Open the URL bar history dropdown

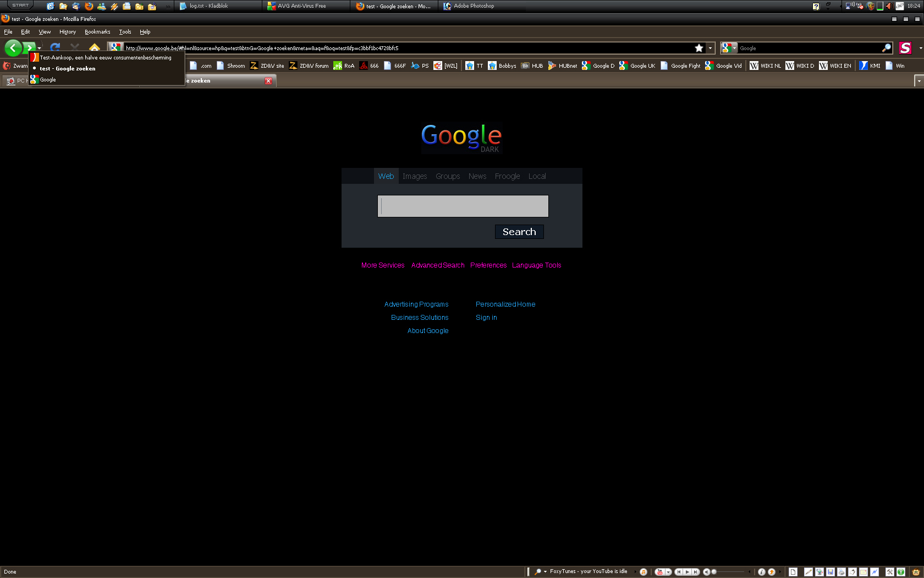pos(710,48)
